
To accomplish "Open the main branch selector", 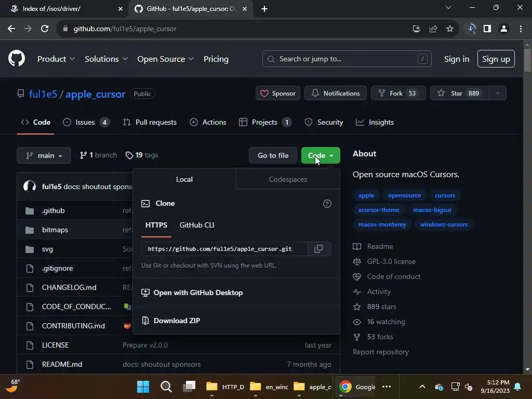I will click(x=44, y=155).
